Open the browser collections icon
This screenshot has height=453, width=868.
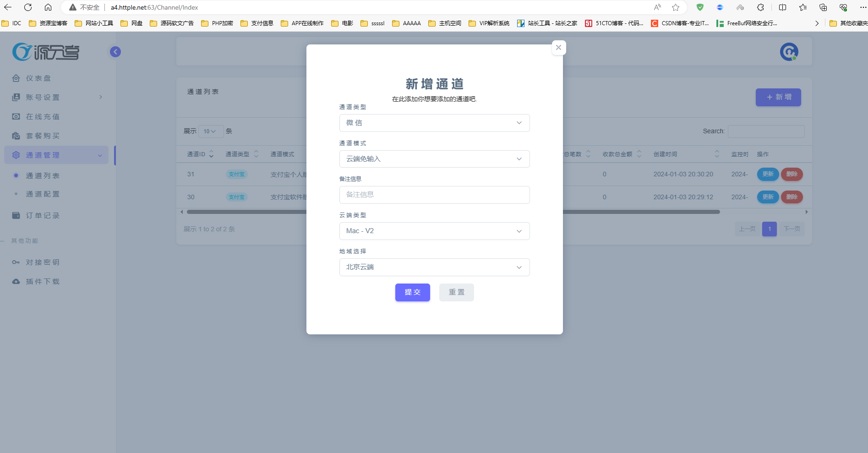(x=823, y=7)
